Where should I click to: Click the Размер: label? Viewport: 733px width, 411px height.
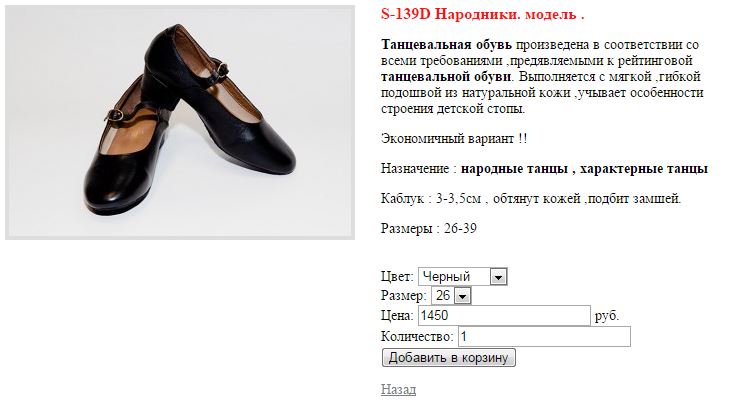[404, 296]
